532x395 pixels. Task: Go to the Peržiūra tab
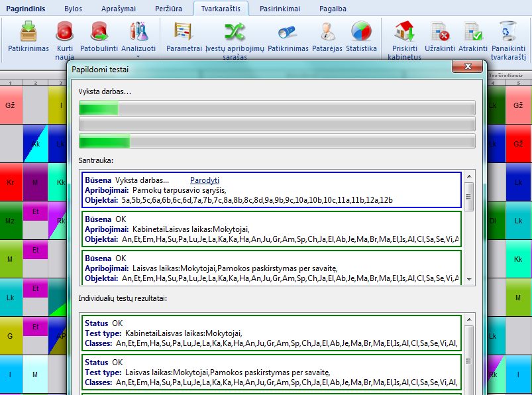pyautogui.click(x=167, y=9)
